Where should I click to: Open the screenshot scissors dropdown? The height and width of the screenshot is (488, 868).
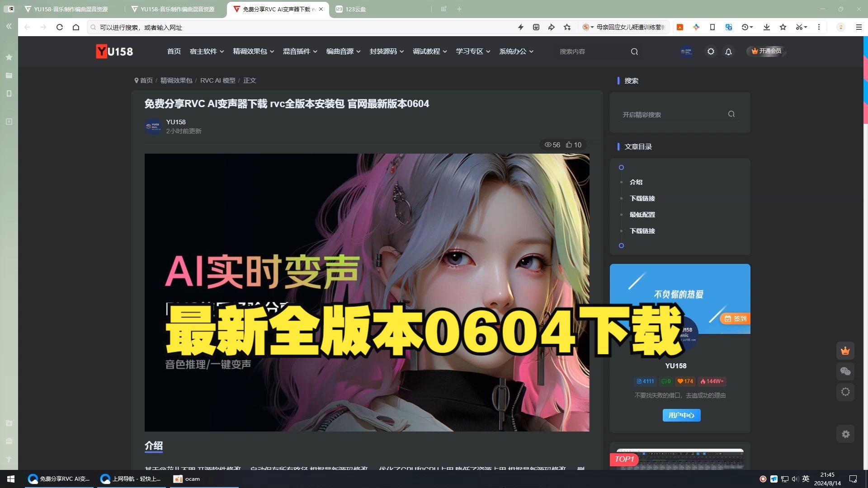click(x=801, y=27)
